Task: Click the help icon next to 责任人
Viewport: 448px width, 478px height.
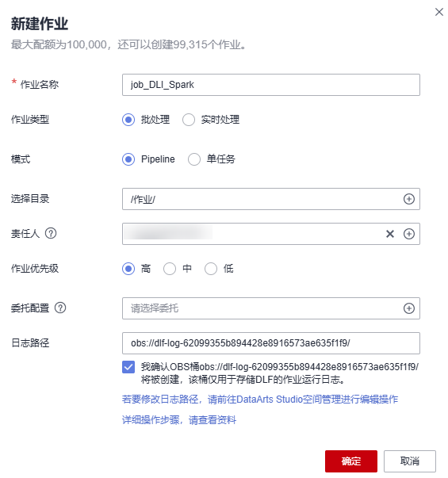Action: 51,234
